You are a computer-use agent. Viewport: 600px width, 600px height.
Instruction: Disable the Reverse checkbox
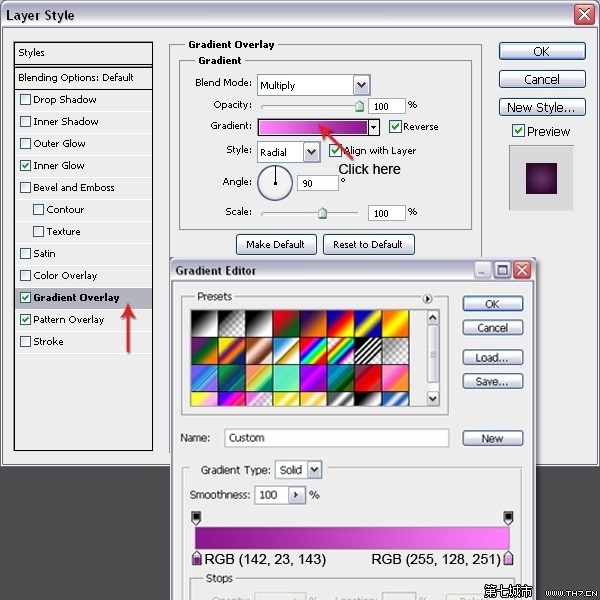tap(396, 127)
